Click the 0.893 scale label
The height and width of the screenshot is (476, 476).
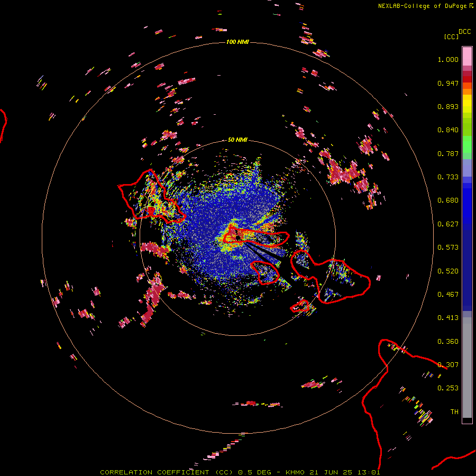coord(448,106)
